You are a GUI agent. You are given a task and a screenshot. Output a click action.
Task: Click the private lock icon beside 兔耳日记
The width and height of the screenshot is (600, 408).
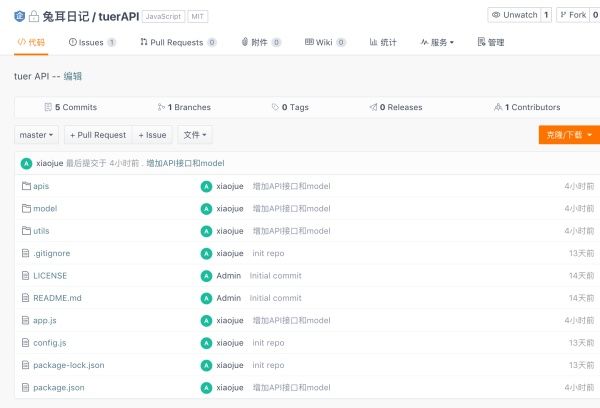click(34, 16)
